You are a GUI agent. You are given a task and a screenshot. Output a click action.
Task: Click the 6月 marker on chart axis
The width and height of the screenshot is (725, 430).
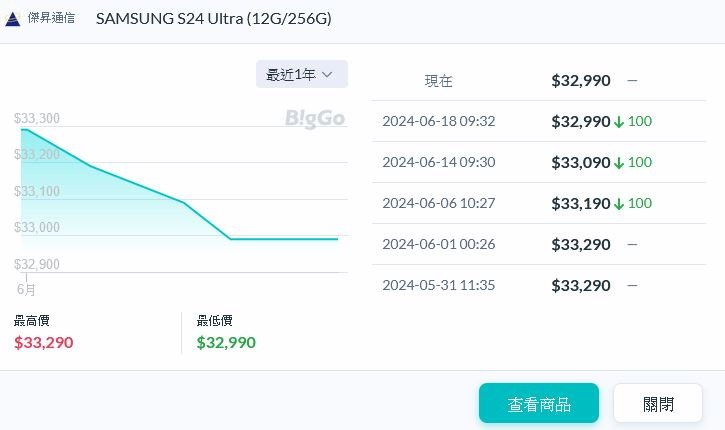[x=27, y=290]
